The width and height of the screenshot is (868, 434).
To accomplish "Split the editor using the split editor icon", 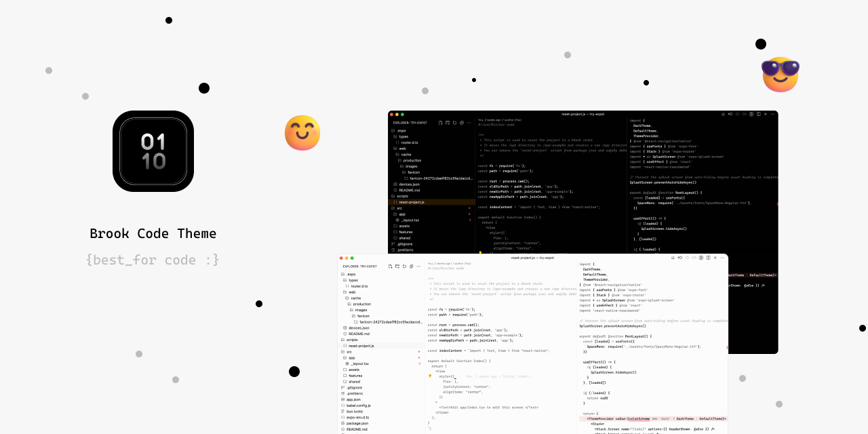I will (708, 259).
